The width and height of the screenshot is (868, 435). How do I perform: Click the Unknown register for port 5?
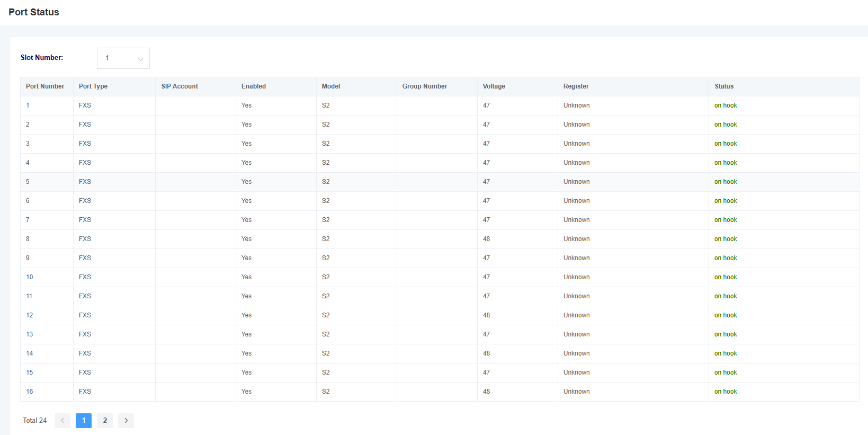pos(577,182)
